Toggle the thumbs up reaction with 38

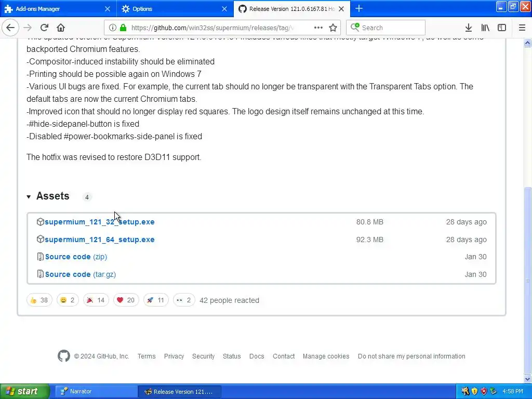coord(39,300)
